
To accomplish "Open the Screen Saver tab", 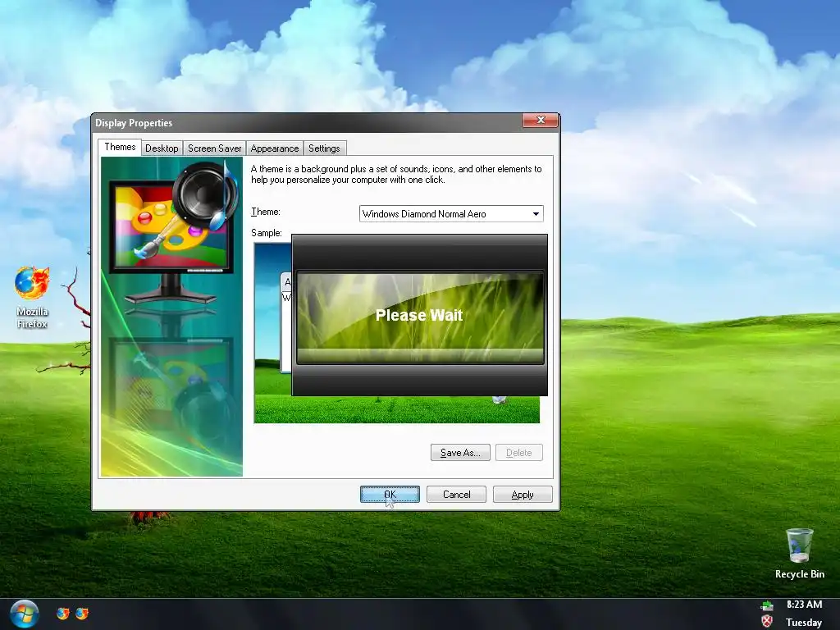I will [214, 148].
